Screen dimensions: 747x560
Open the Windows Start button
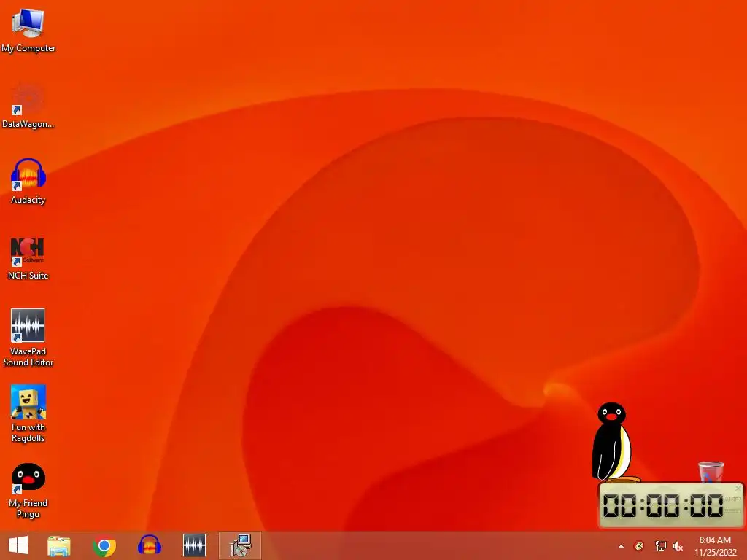pos(18,545)
